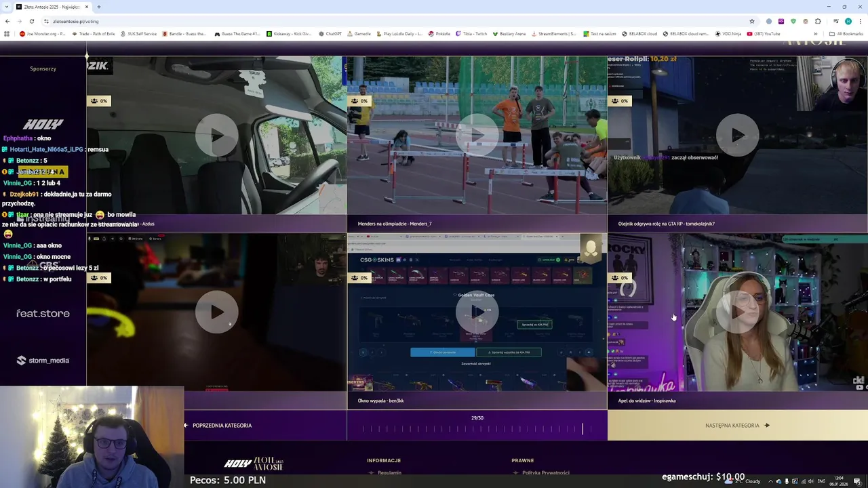Viewport: 868px width, 488px height.
Task: Play the Azdus clip in the top-left video tile
Action: tap(216, 136)
